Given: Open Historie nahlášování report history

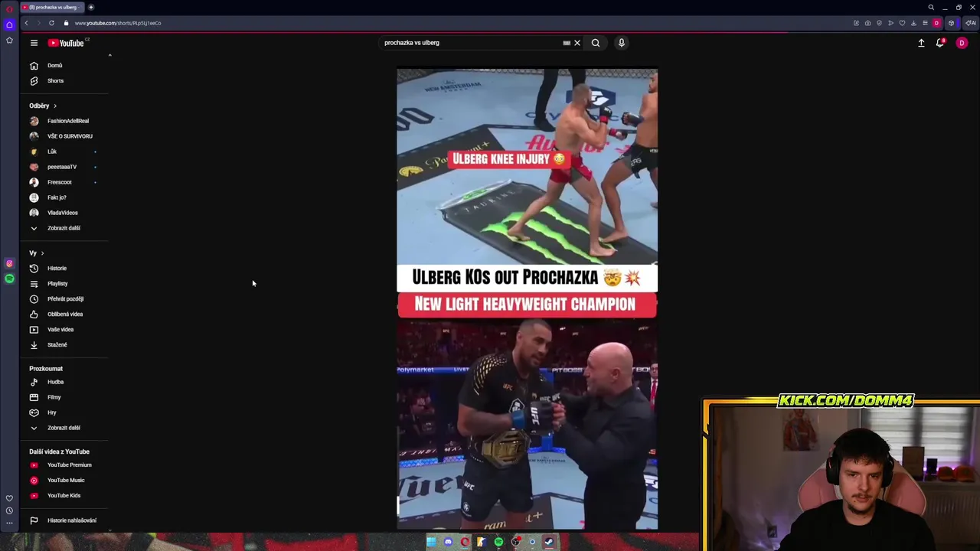Looking at the screenshot, I should [x=65, y=520].
